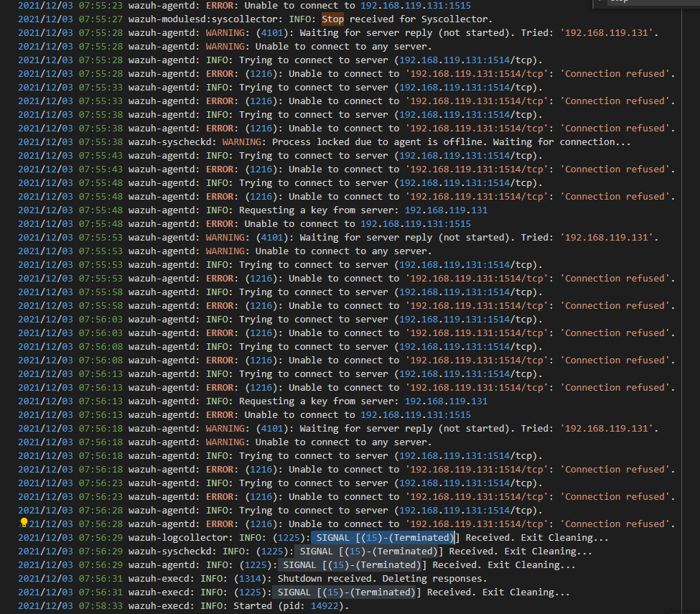The width and height of the screenshot is (700, 614).
Task: Click the 07:55:38 wazuh-syscheckd 'Process locked' warning line
Action: point(324,142)
